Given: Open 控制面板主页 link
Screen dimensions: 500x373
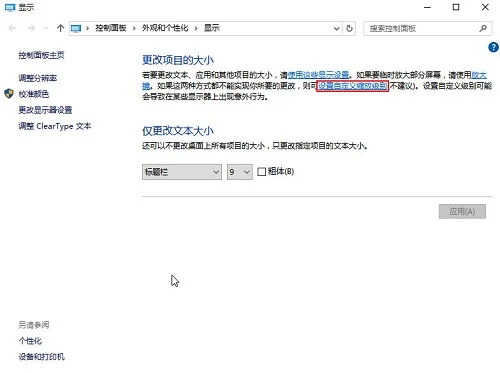Looking at the screenshot, I should click(41, 55).
